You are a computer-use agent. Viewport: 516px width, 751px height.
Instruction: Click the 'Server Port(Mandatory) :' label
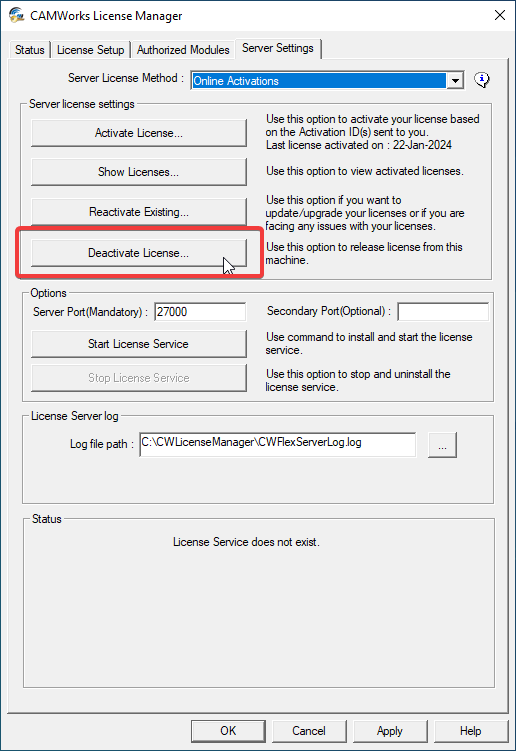tap(91, 312)
